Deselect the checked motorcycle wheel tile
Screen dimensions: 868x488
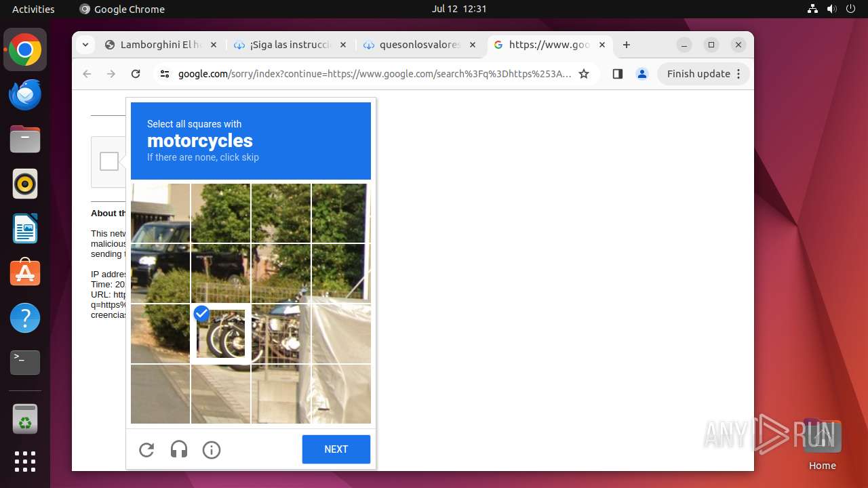click(220, 333)
